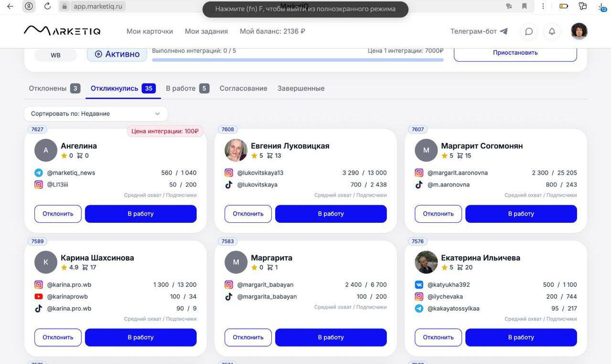The height and width of the screenshot is (364, 611).
Task: Click the Приостановить button
Action: click(515, 52)
